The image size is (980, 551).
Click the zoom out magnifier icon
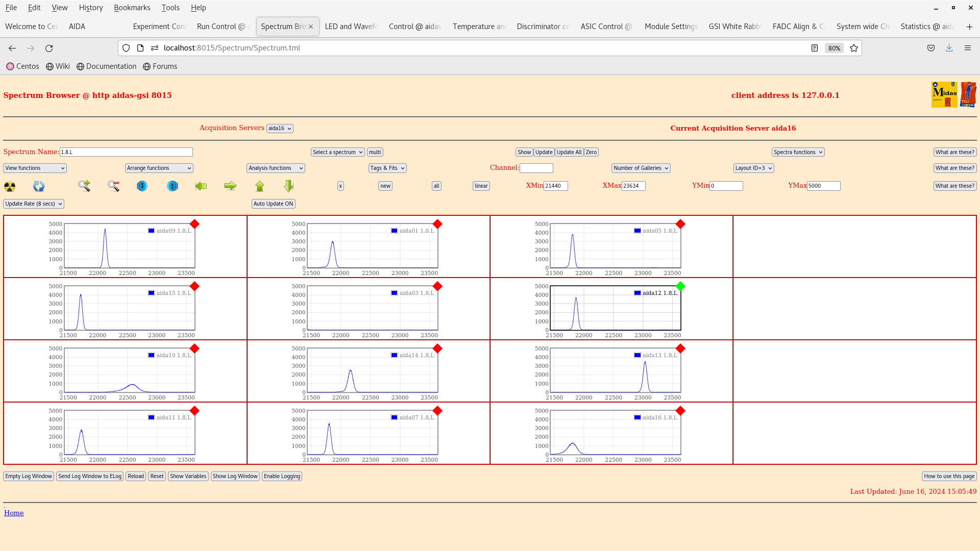coord(113,186)
